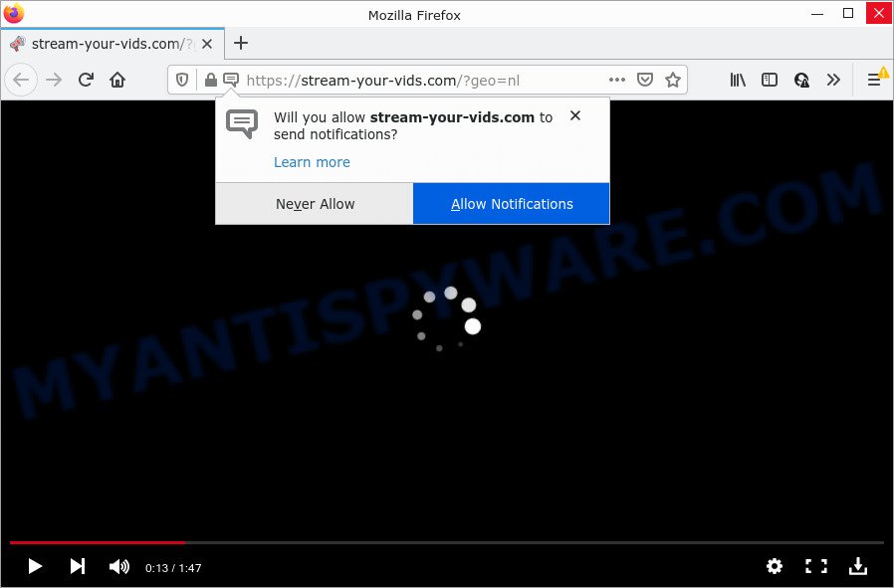Skip to the next video

[x=78, y=566]
